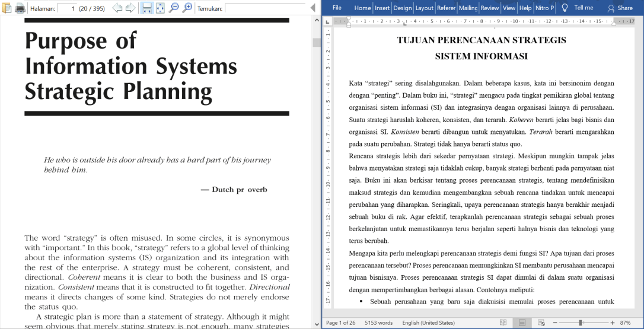The image size is (644, 329).
Task: Switch to Web Layout view in status bar
Action: click(541, 323)
